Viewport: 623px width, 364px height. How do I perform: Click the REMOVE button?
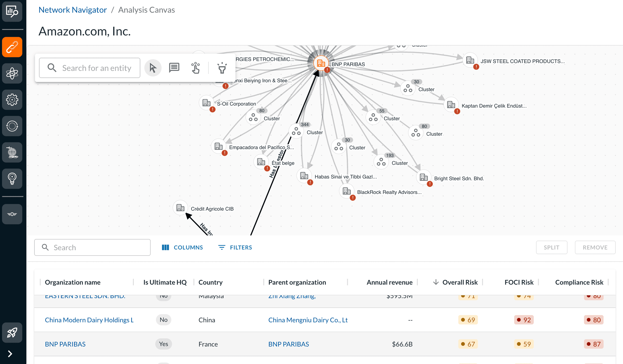tap(595, 247)
